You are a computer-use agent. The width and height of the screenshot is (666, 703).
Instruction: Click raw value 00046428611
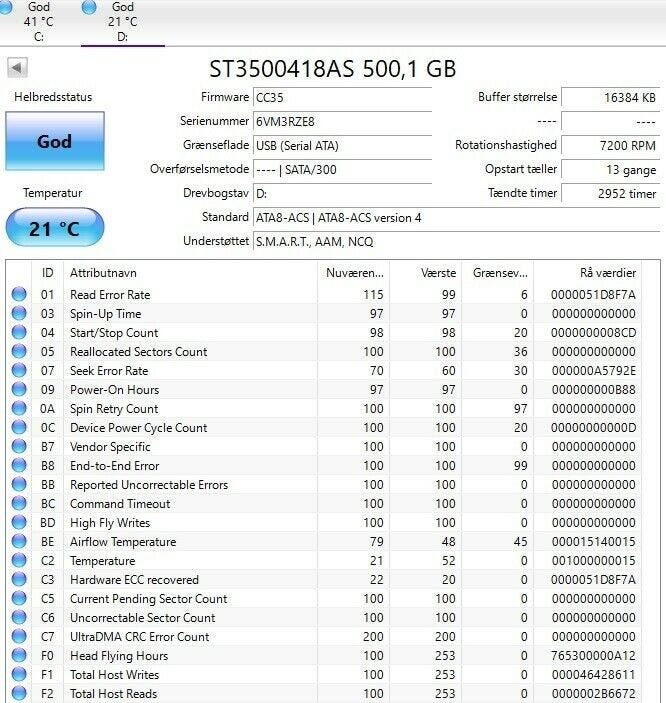click(593, 675)
